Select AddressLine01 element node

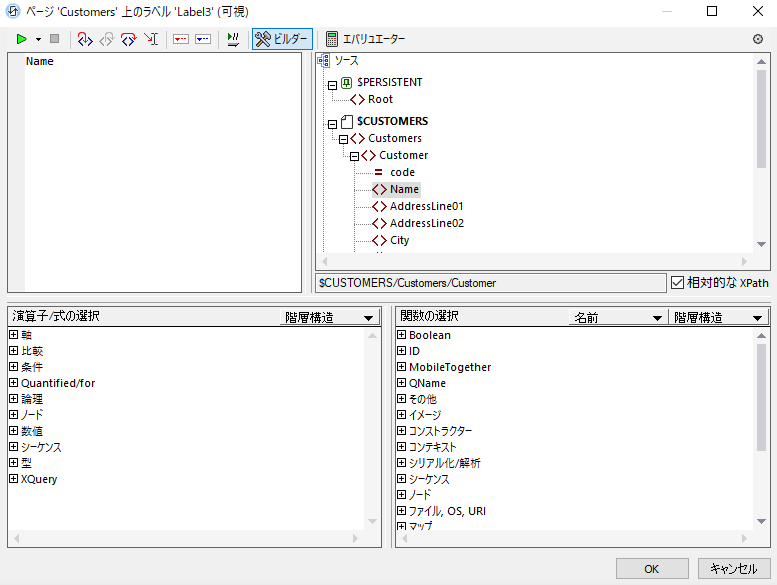click(x=418, y=206)
